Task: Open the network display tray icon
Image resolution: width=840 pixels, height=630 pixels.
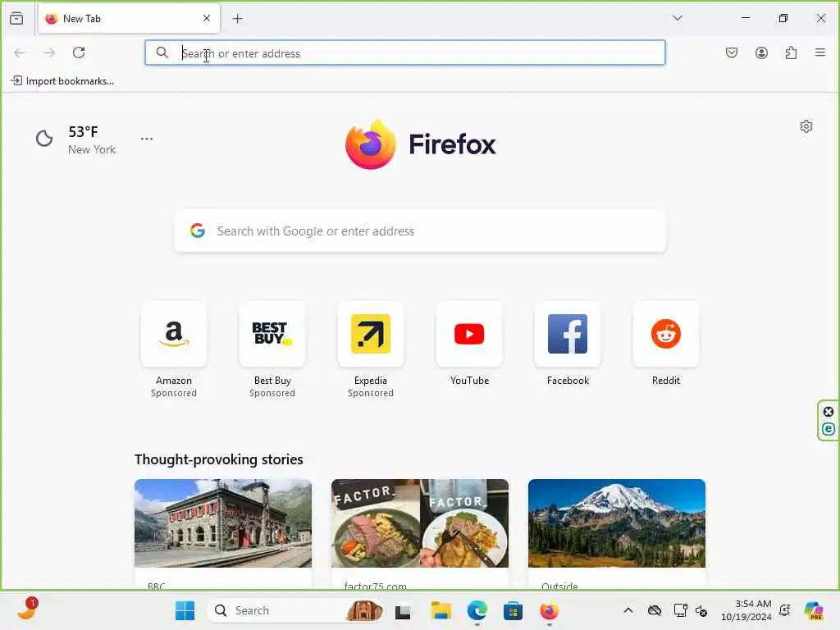Action: click(680, 610)
